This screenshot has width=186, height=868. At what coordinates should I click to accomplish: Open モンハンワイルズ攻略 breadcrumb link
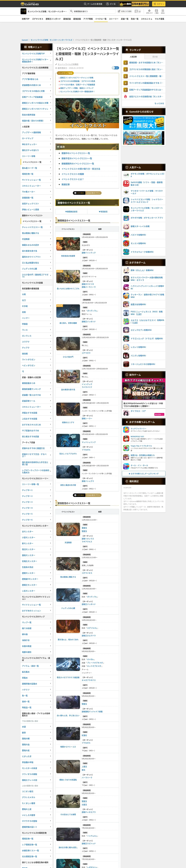pyautogui.click(x=51, y=40)
